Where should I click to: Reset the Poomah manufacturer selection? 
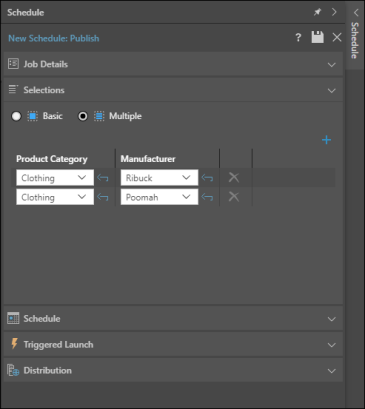[x=207, y=197]
